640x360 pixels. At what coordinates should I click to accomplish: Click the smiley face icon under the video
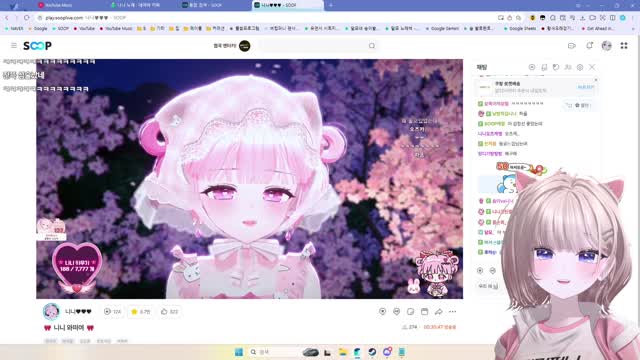396,311
